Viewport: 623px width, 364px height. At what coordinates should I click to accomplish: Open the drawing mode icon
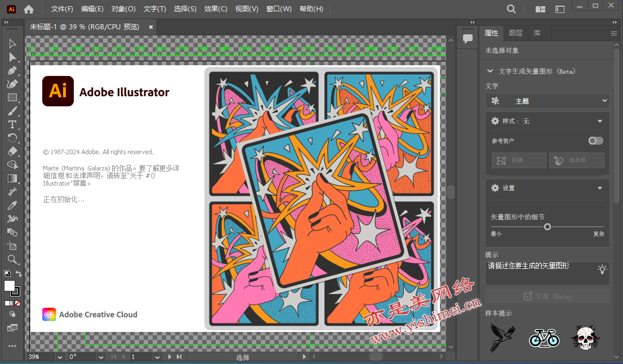pyautogui.click(x=12, y=314)
